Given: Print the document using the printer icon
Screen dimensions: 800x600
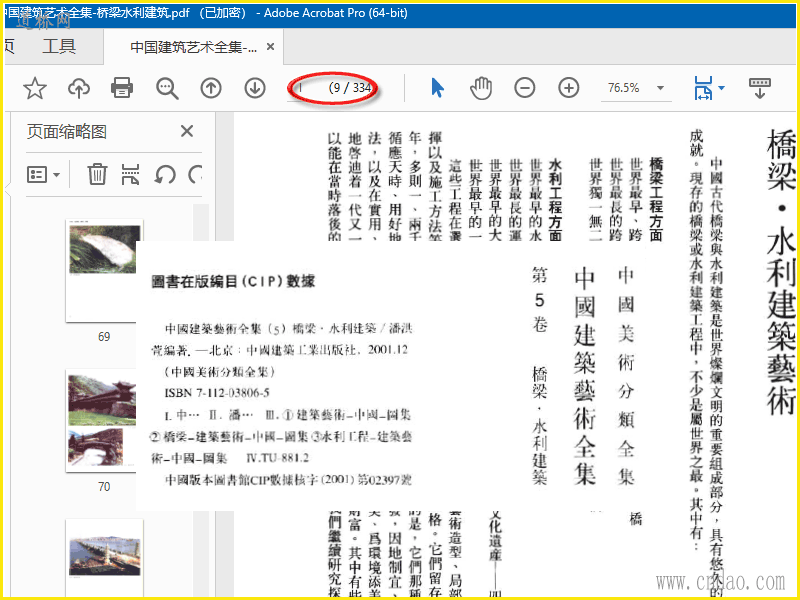Looking at the screenshot, I should (122, 88).
